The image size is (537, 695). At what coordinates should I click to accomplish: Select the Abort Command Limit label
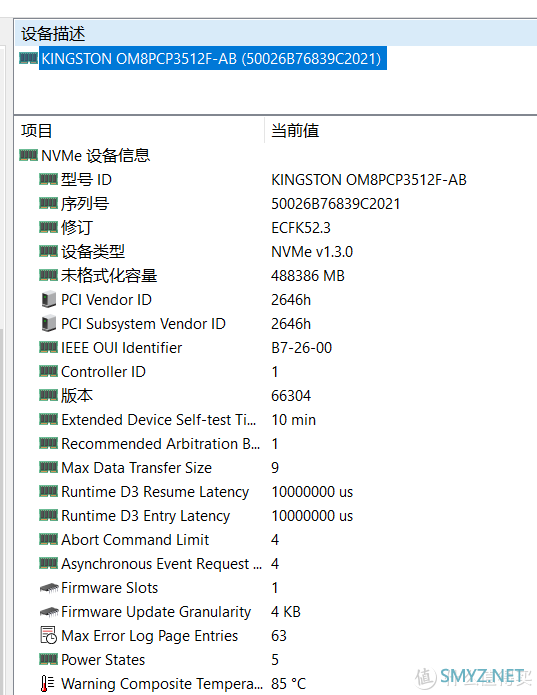[135, 540]
